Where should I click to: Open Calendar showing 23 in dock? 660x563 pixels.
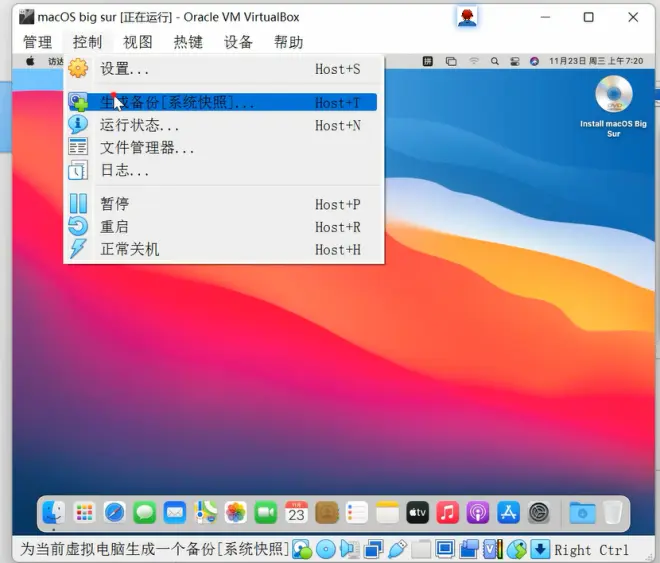point(296,513)
